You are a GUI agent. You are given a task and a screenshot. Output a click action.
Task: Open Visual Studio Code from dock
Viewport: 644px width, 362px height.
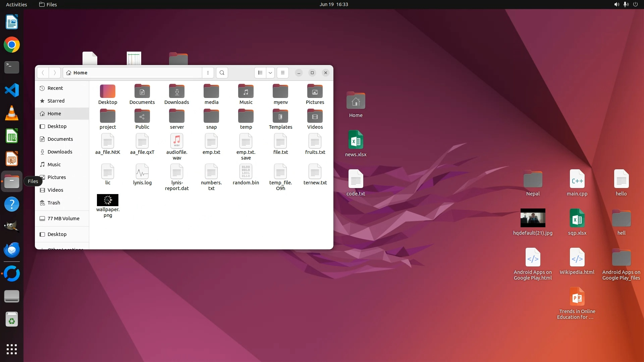click(12, 90)
